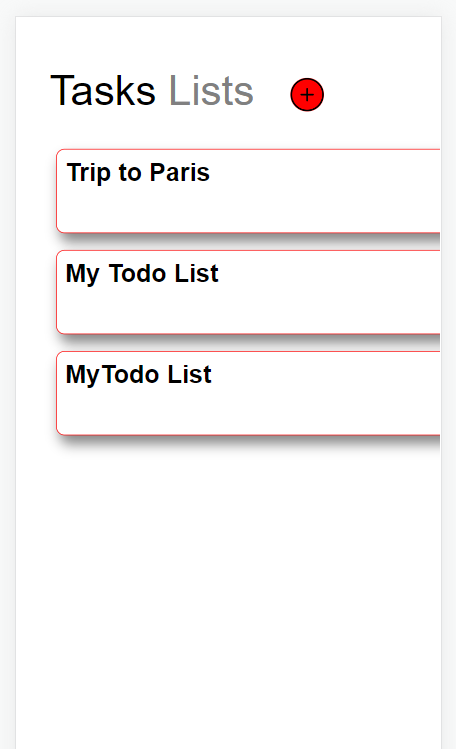Screen dimensions: 456x749
Task: Click the red plus add-list button
Action: [x=307, y=95]
